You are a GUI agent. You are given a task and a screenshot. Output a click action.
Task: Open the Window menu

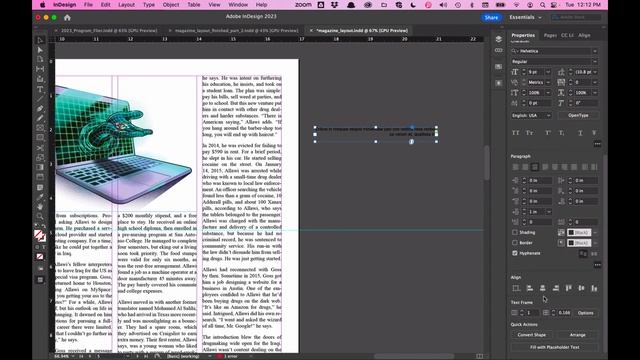click(x=238, y=5)
